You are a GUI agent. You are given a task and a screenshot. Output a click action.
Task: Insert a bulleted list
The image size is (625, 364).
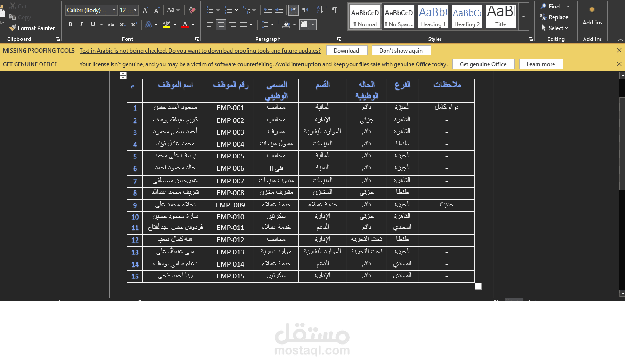[x=210, y=10]
